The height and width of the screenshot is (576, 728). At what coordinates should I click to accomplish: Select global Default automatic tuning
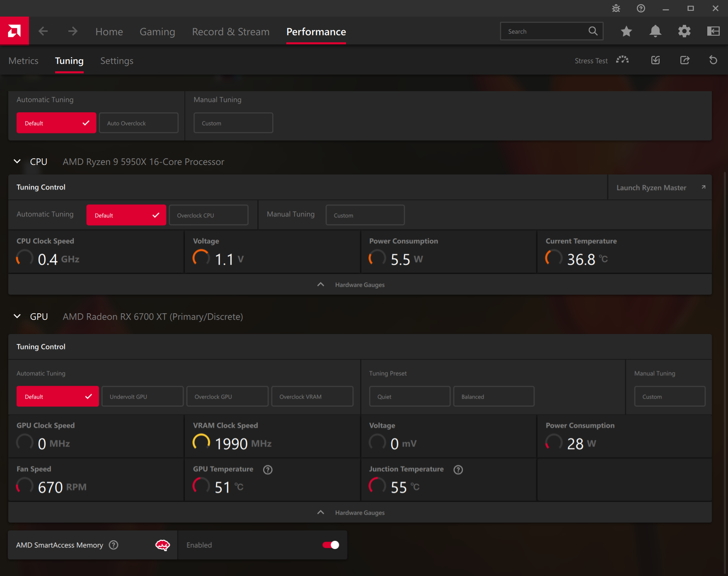pyautogui.click(x=56, y=123)
